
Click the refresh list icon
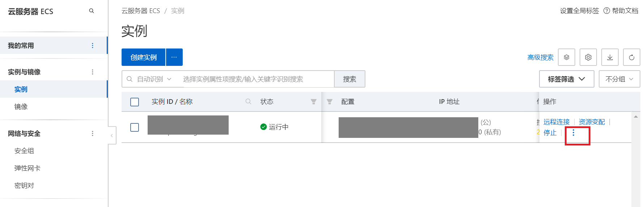(x=632, y=57)
